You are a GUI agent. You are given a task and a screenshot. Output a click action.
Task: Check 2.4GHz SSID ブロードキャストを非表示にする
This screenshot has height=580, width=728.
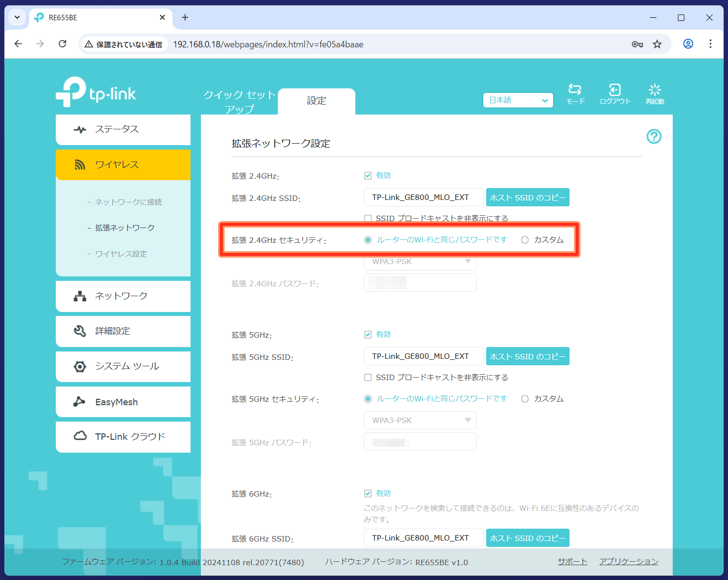[368, 218]
